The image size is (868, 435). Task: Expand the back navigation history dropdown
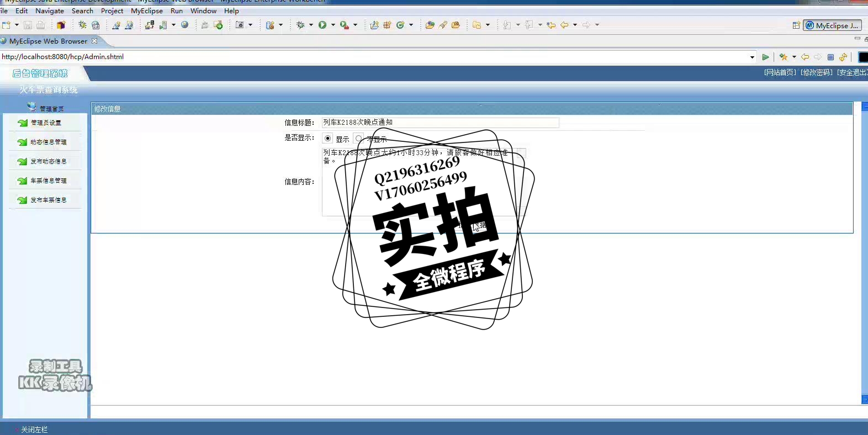tap(575, 25)
